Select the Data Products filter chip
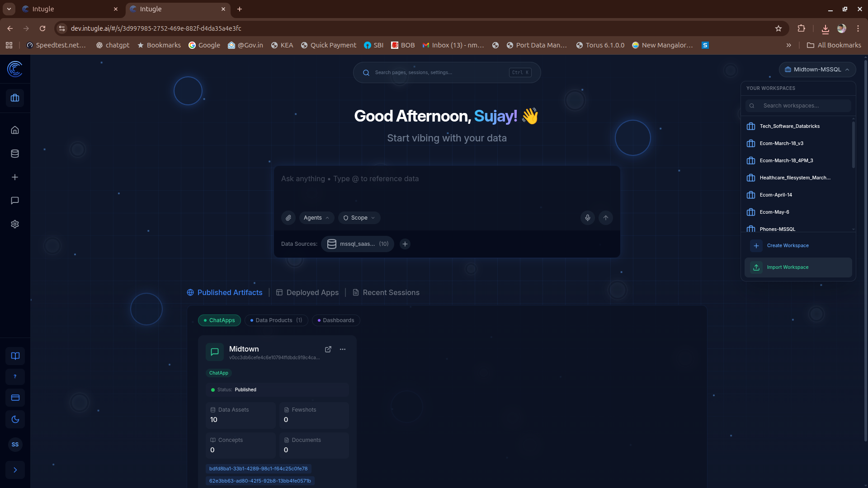868x488 pixels. pyautogui.click(x=276, y=320)
